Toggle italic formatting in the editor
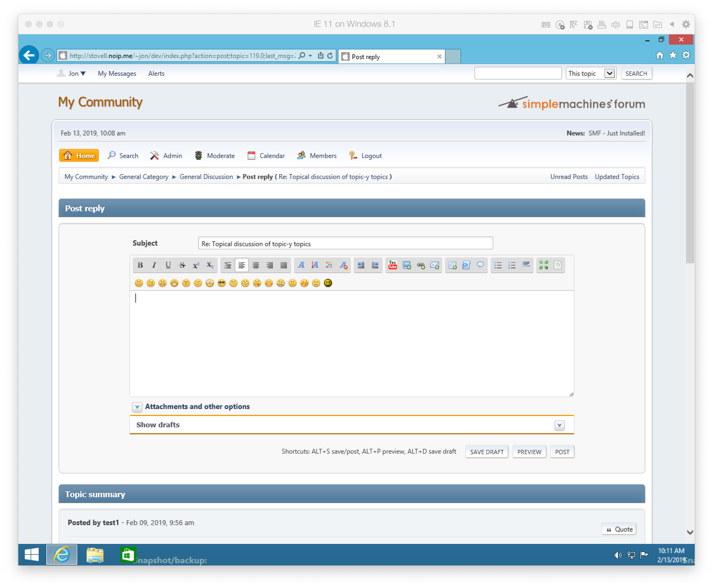The height and width of the screenshot is (588, 713). [154, 265]
